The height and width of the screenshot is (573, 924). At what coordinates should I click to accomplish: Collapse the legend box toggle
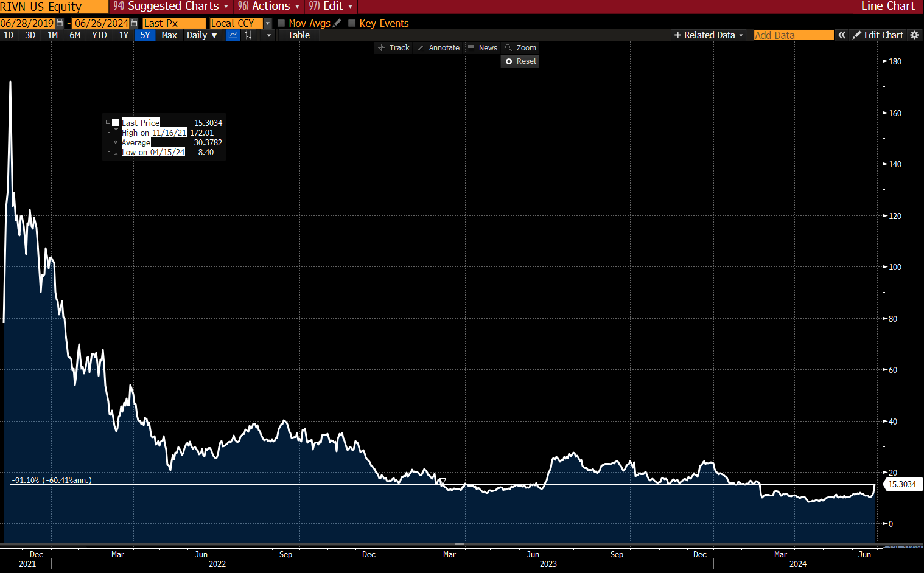108,122
